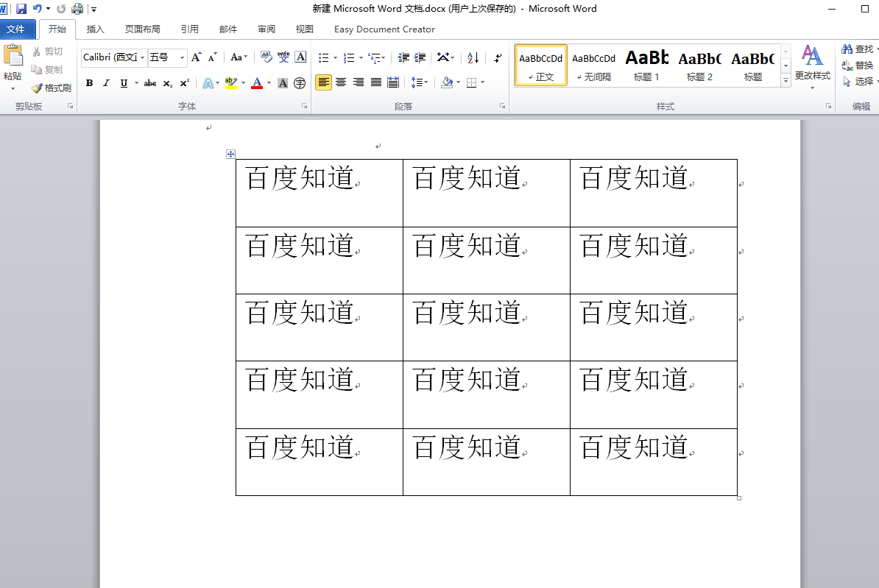Screen dimensions: 879x588
Task: Click the 更改样式 (Change Styles) button
Action: [812, 63]
